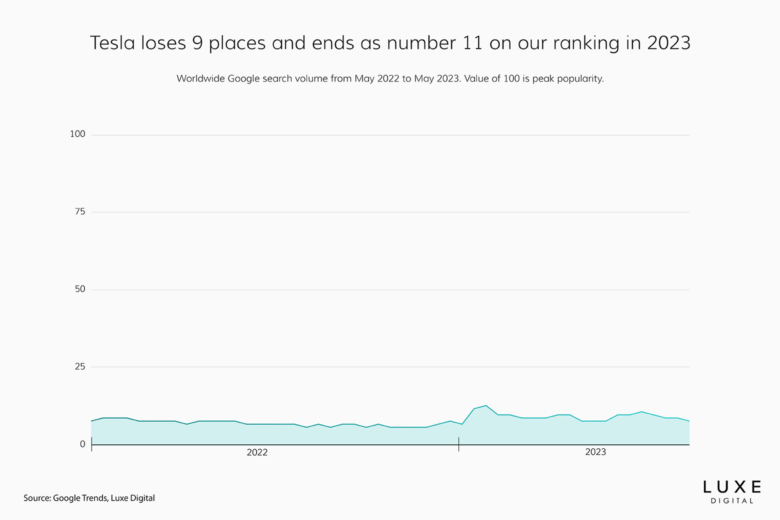Click the right end of the trend line
Viewport: 780px width, 520px height.
[x=689, y=421]
